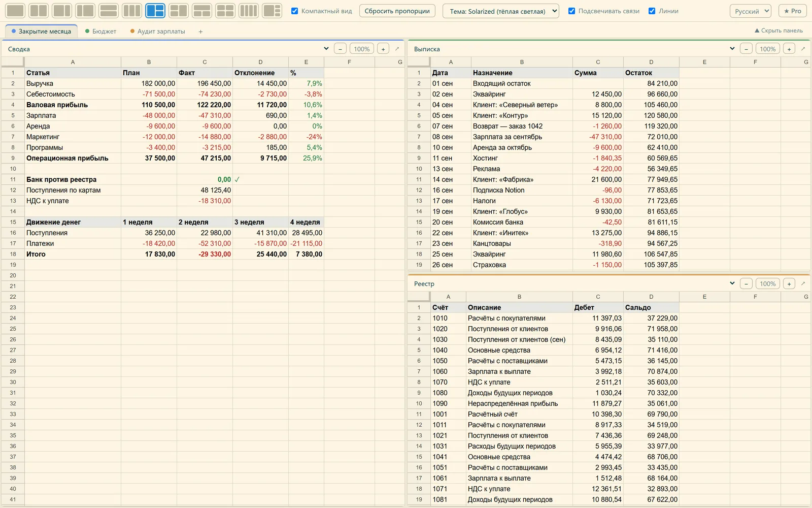Disable the Подсвечивать связи checkbox
The height and width of the screenshot is (508, 812).
pyautogui.click(x=571, y=11)
